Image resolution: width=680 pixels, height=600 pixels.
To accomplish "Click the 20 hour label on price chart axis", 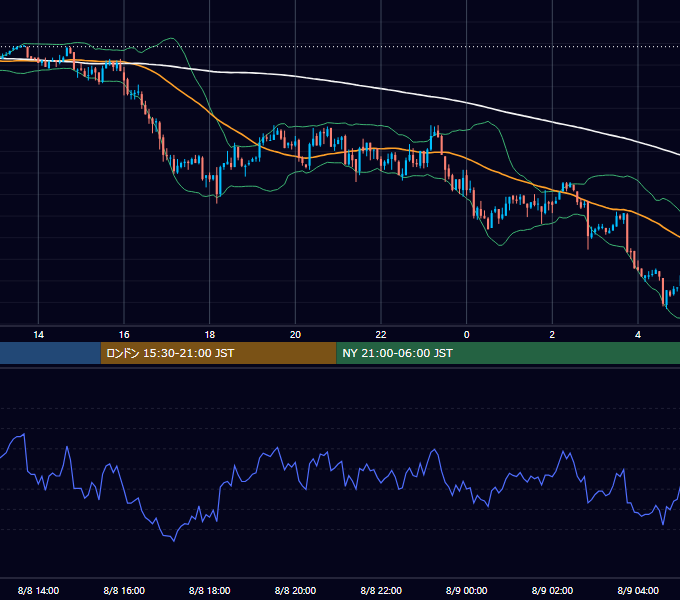I will click(295, 335).
